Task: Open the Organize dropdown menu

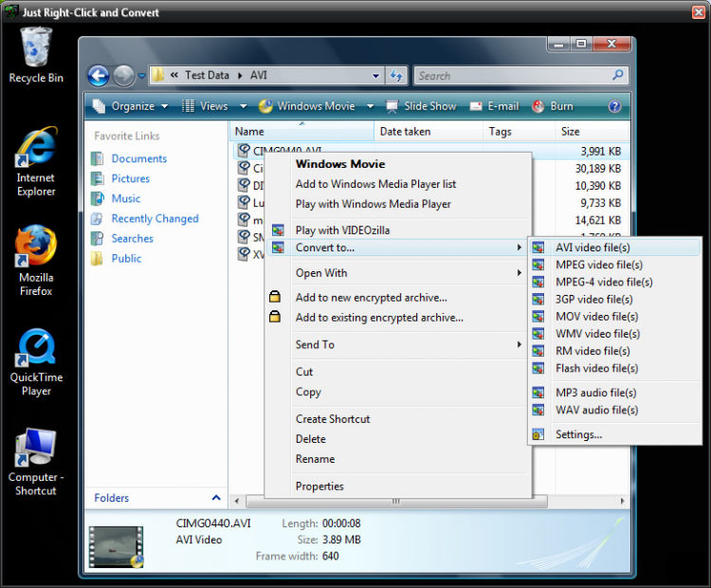Action: (130, 106)
